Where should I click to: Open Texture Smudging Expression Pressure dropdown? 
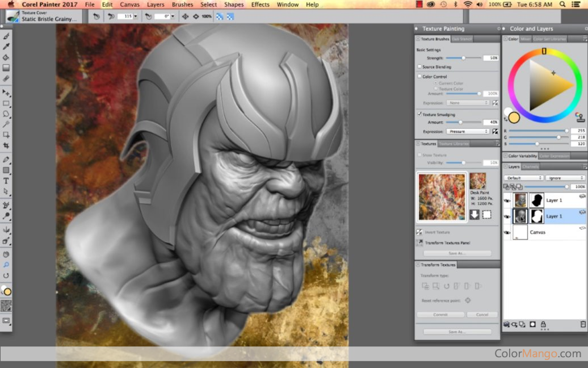click(468, 132)
